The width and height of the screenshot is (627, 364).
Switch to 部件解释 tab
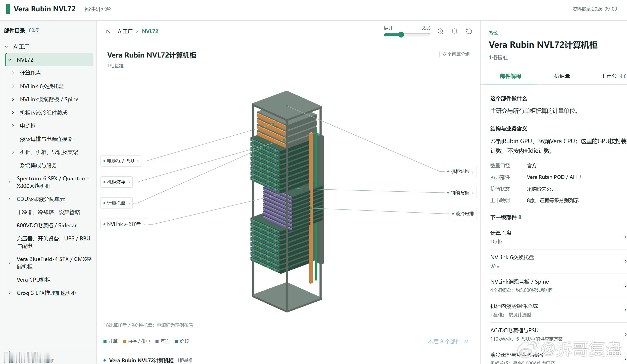click(x=510, y=76)
